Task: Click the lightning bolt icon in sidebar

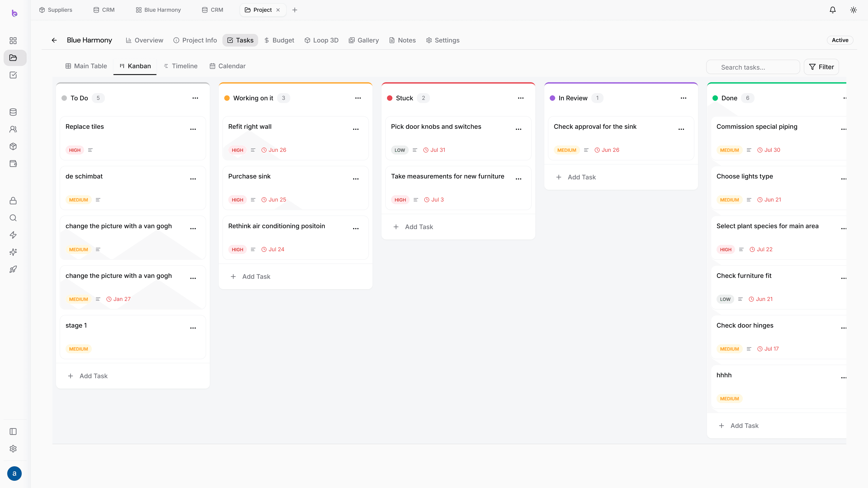Action: pyautogui.click(x=13, y=235)
